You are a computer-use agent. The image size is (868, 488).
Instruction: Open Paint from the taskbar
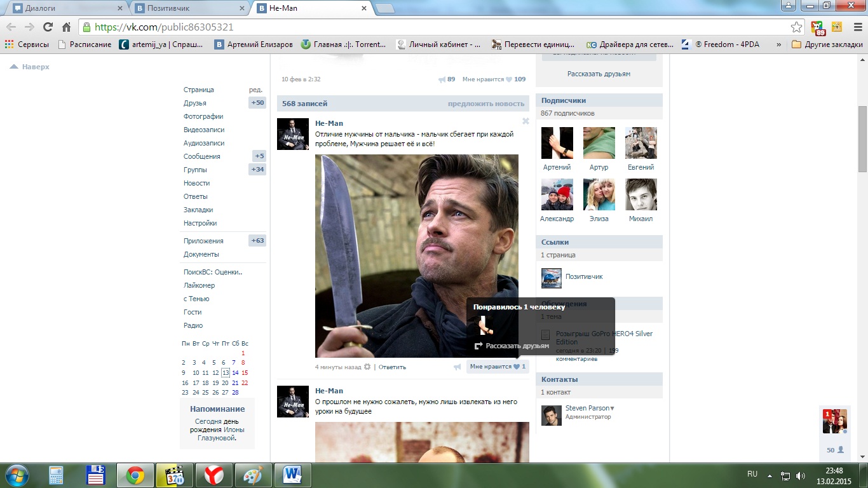[253, 475]
